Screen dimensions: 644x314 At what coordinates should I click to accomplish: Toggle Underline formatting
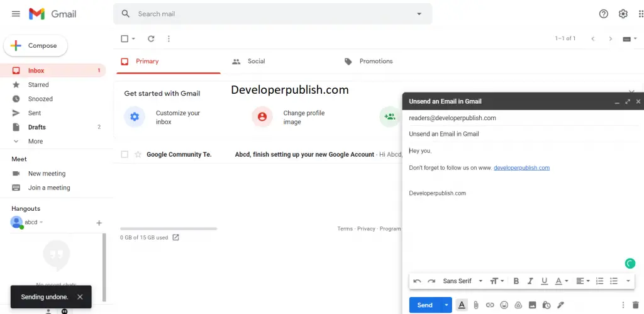tap(544, 281)
